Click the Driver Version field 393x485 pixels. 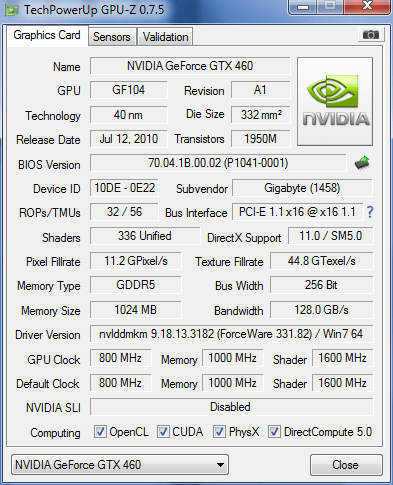coord(231,334)
